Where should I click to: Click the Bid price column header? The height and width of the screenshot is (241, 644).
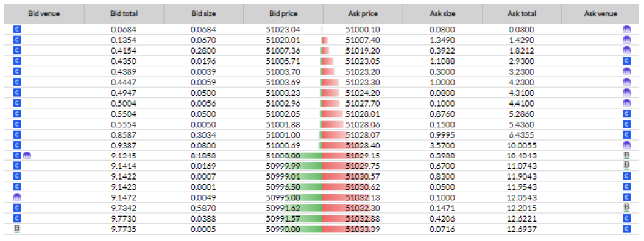283,13
